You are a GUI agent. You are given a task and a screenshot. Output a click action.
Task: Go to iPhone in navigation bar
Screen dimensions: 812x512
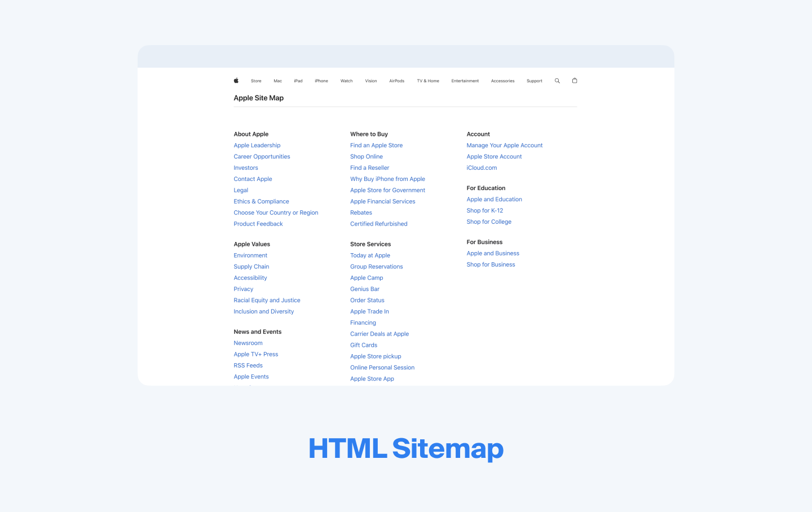[x=321, y=81]
